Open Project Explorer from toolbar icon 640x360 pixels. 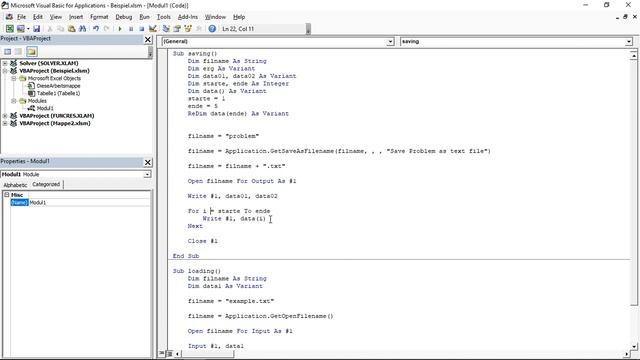coord(166,29)
